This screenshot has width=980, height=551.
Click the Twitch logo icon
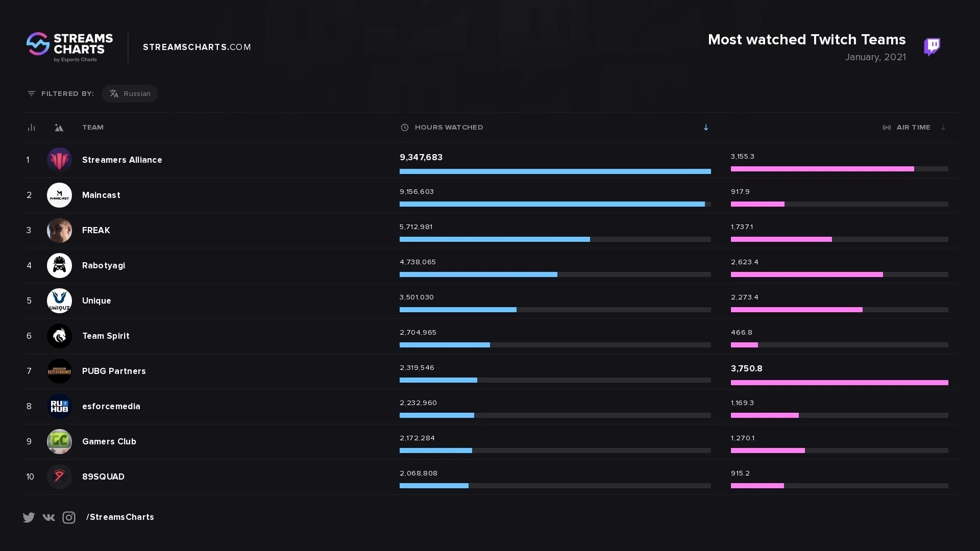point(932,47)
